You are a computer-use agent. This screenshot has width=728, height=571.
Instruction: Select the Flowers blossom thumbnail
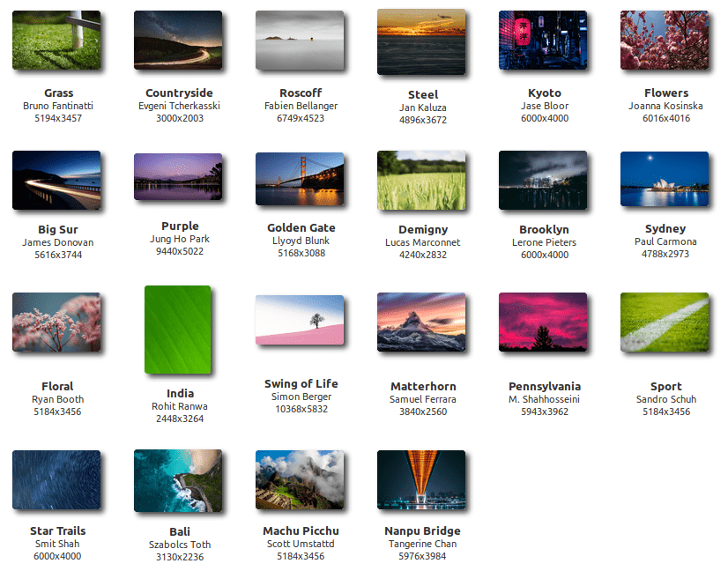coord(665,40)
